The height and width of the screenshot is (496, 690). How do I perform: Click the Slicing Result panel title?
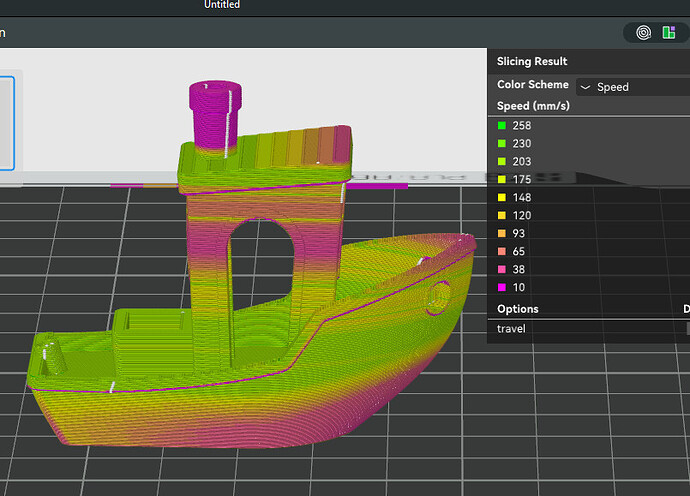point(532,61)
